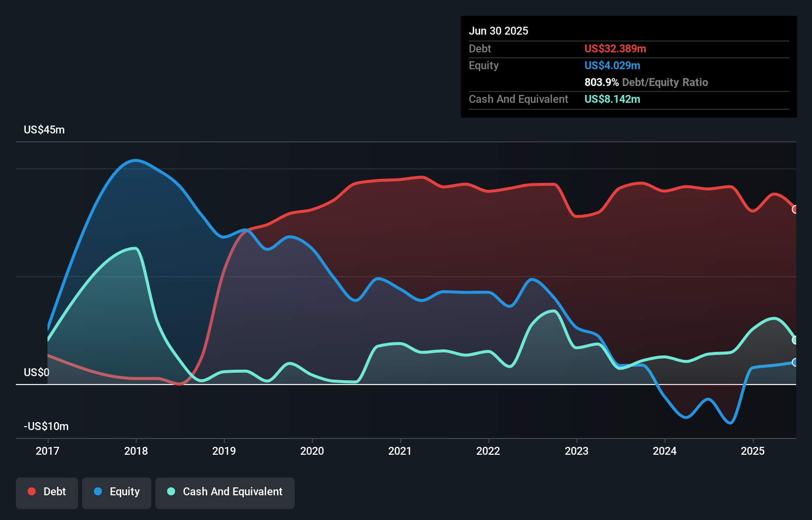Click the Equity value US$4.029m link
This screenshot has width=812, height=520.
click(612, 65)
